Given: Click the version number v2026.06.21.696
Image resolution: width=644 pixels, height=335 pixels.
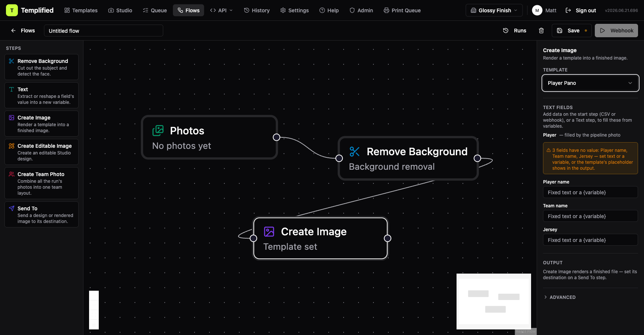Looking at the screenshot, I should pyautogui.click(x=621, y=10).
